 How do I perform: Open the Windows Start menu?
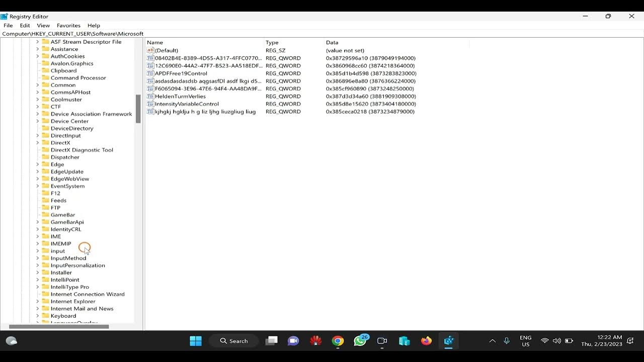coord(196,341)
